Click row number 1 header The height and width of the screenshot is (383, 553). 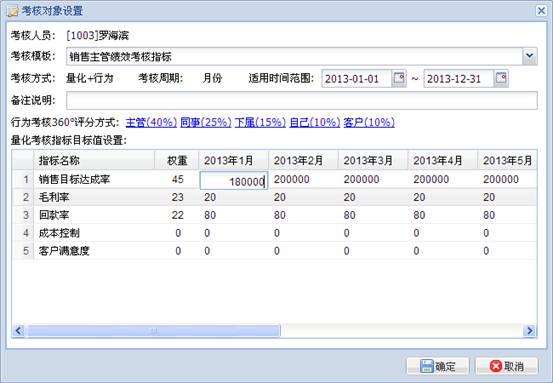click(x=23, y=179)
